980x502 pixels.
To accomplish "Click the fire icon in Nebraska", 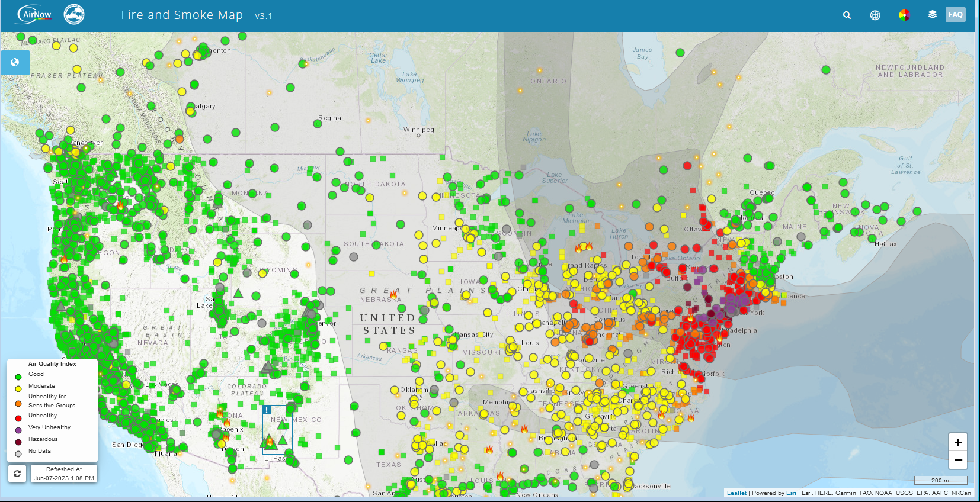I will pos(393,294).
